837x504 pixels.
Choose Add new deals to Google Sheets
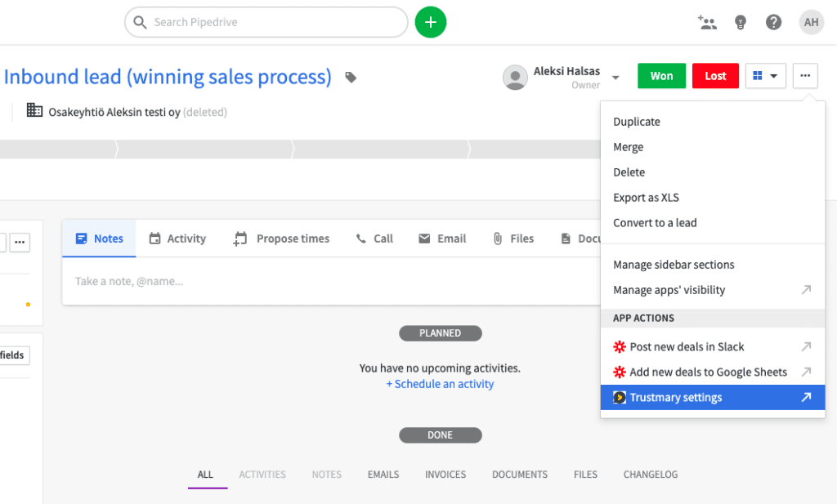[x=713, y=372]
